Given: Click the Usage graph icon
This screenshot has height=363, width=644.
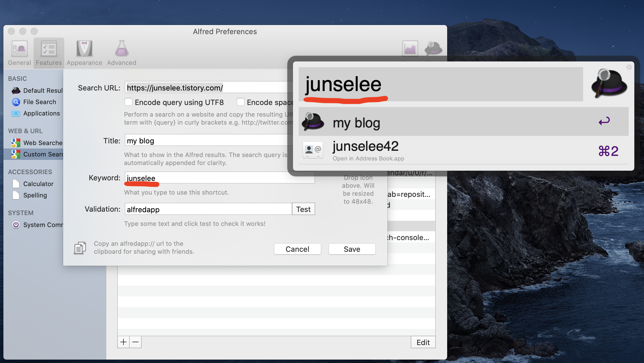Looking at the screenshot, I should 410,48.
